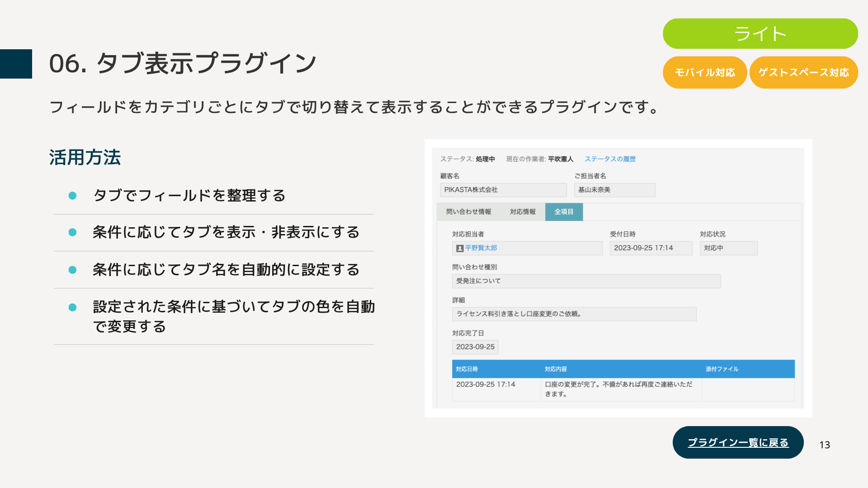Click the green ライト badge

(760, 34)
